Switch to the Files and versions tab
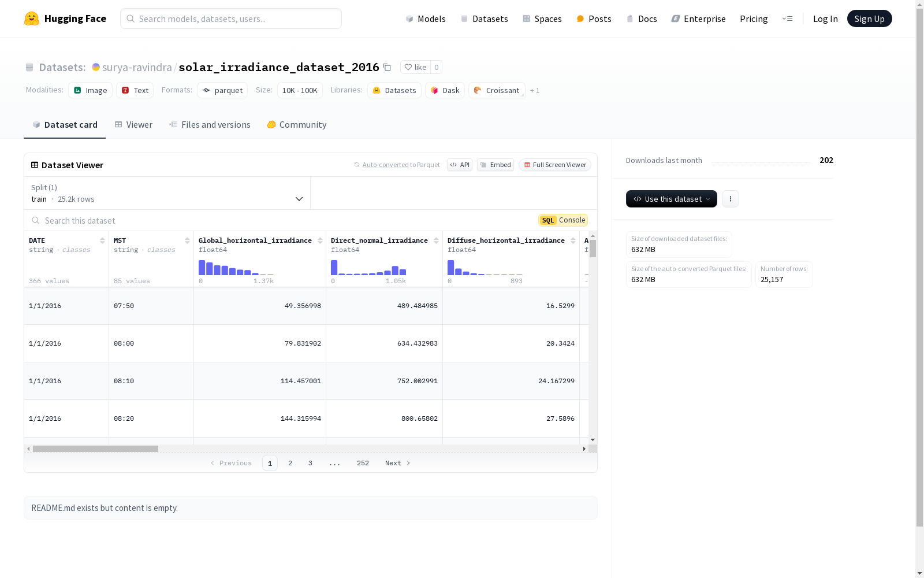 click(x=210, y=125)
